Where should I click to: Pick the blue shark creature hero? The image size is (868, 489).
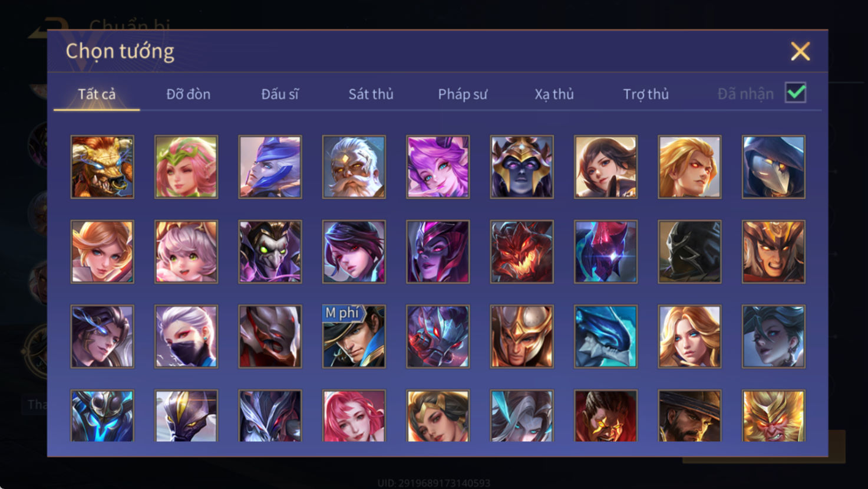(x=606, y=337)
